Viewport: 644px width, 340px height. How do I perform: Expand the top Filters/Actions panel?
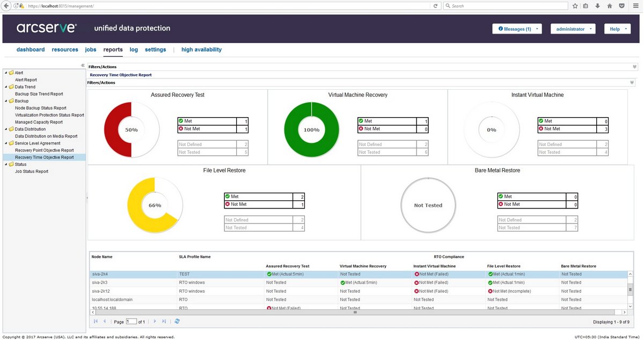coord(635,67)
